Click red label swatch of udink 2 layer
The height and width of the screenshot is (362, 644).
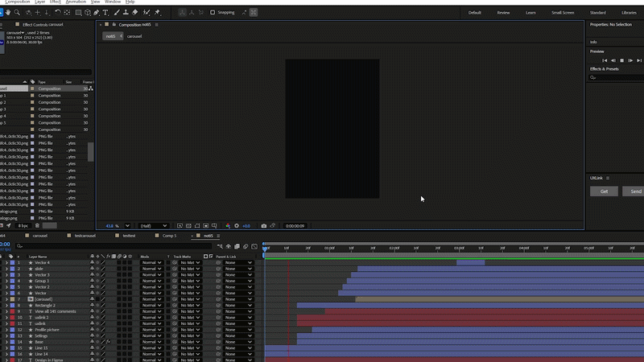[x=12, y=318]
